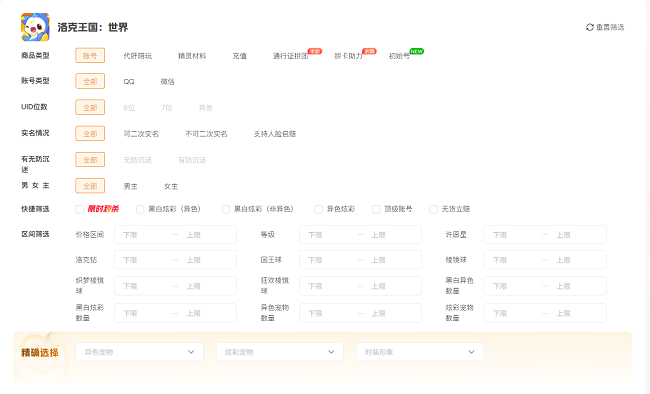650x394 pixels.
Task: Focus the 国王球 upper limit field
Action: [x=392, y=260]
